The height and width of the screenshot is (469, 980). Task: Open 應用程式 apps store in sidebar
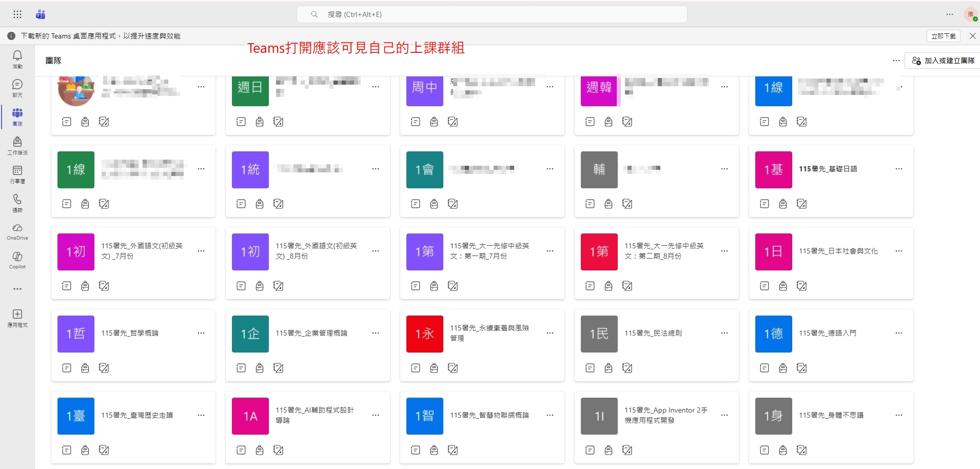(17, 318)
